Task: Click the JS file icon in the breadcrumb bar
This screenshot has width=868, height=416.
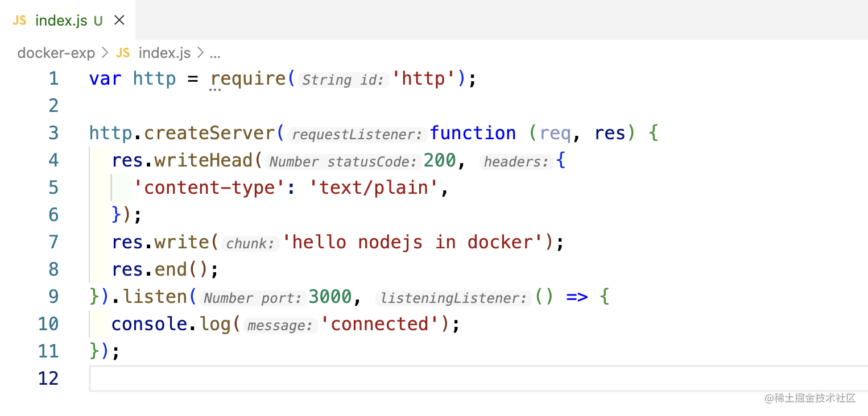Action: click(x=122, y=53)
